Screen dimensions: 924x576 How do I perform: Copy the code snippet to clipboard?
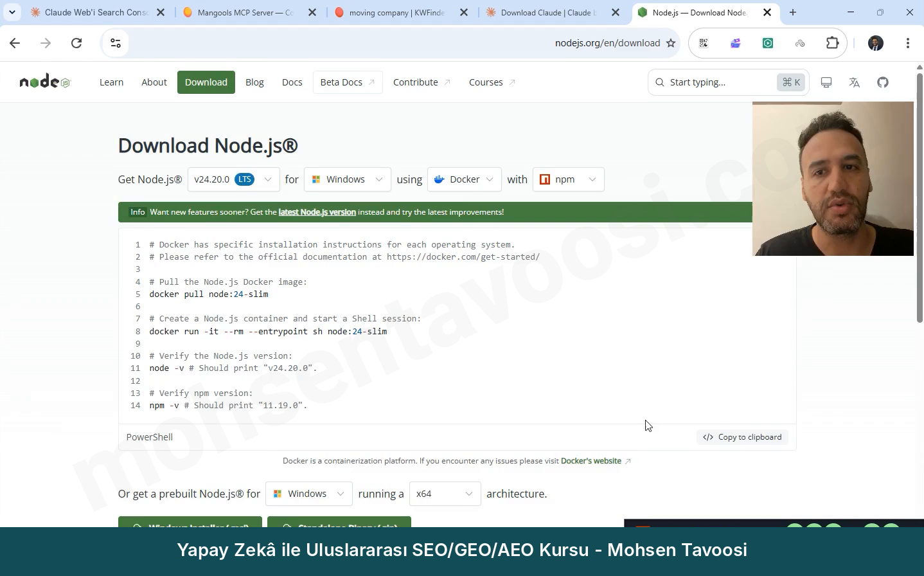pyautogui.click(x=742, y=437)
